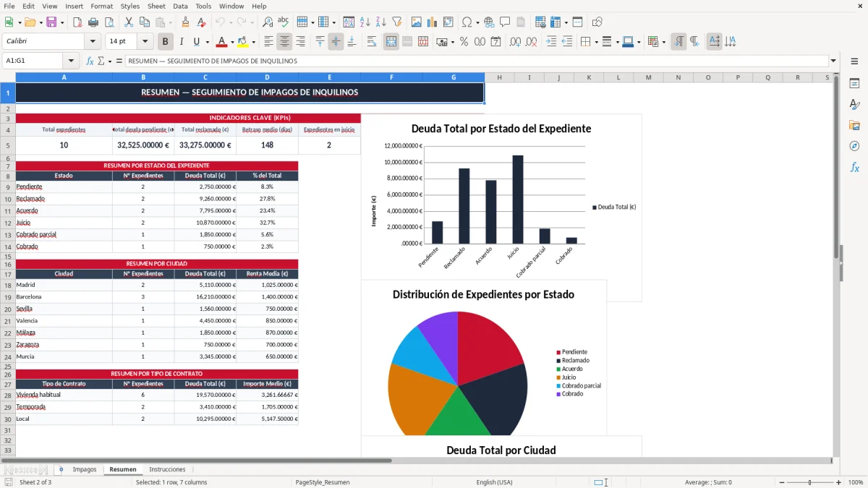Click the Cut scissors icon
The image size is (868, 488).
coord(129,22)
